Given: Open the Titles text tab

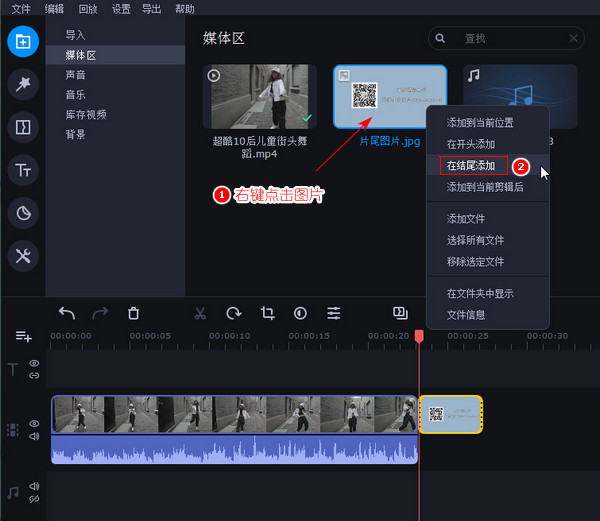Looking at the screenshot, I should pyautogui.click(x=23, y=170).
